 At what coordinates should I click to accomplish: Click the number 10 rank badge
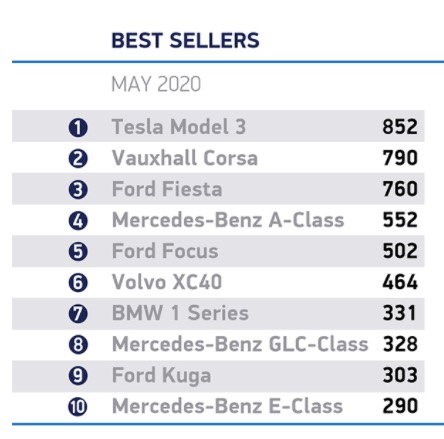click(x=78, y=407)
